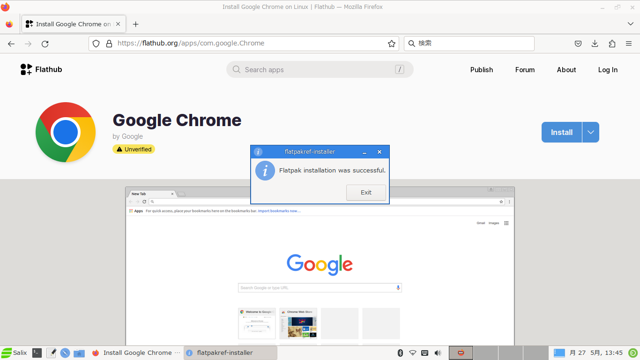This screenshot has width=640, height=360.
Task: Launch the blue browser taskbar icon
Action: 65,353
